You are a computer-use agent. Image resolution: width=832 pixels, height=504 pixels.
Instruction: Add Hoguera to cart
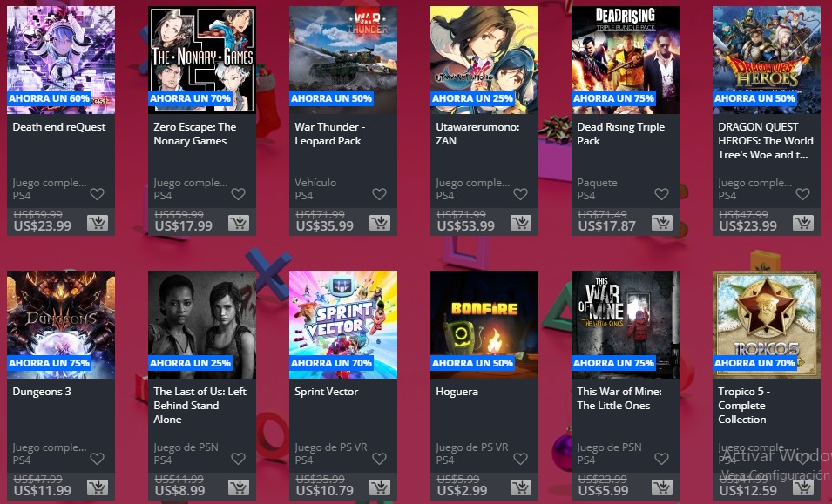pyautogui.click(x=521, y=487)
